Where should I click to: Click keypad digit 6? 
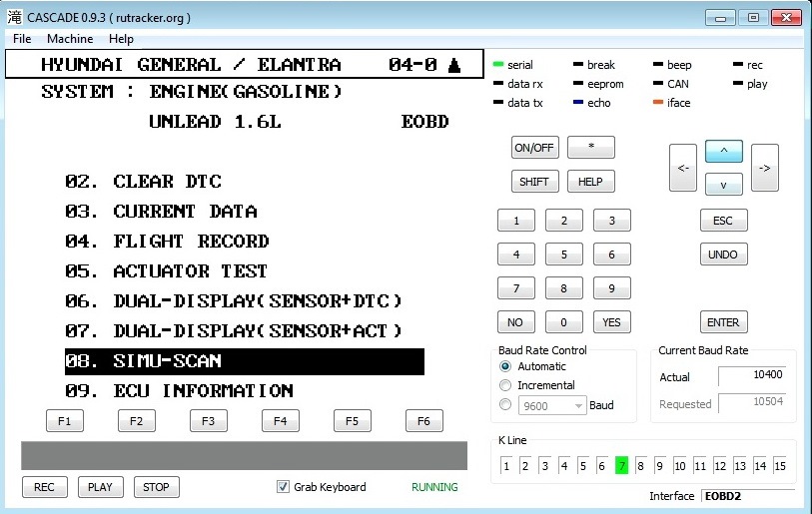point(611,255)
